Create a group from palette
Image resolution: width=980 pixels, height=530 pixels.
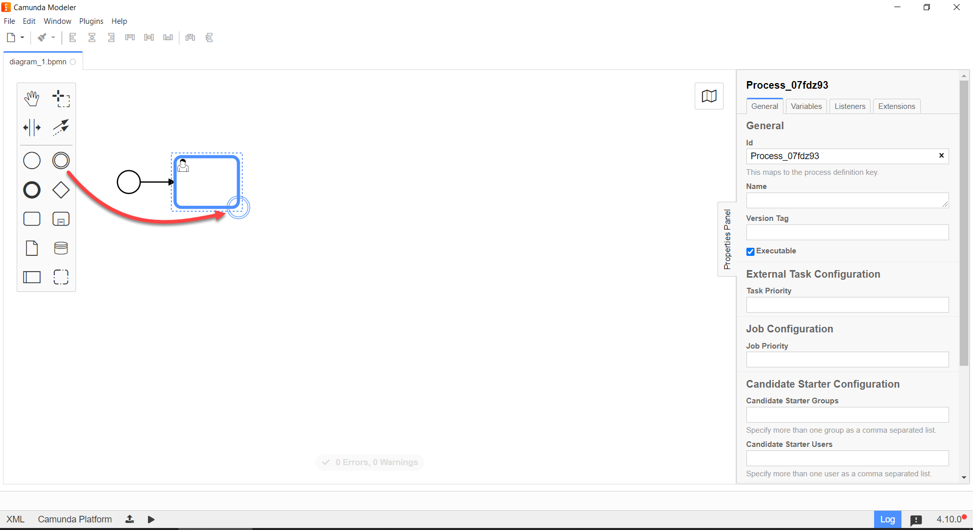pos(61,277)
